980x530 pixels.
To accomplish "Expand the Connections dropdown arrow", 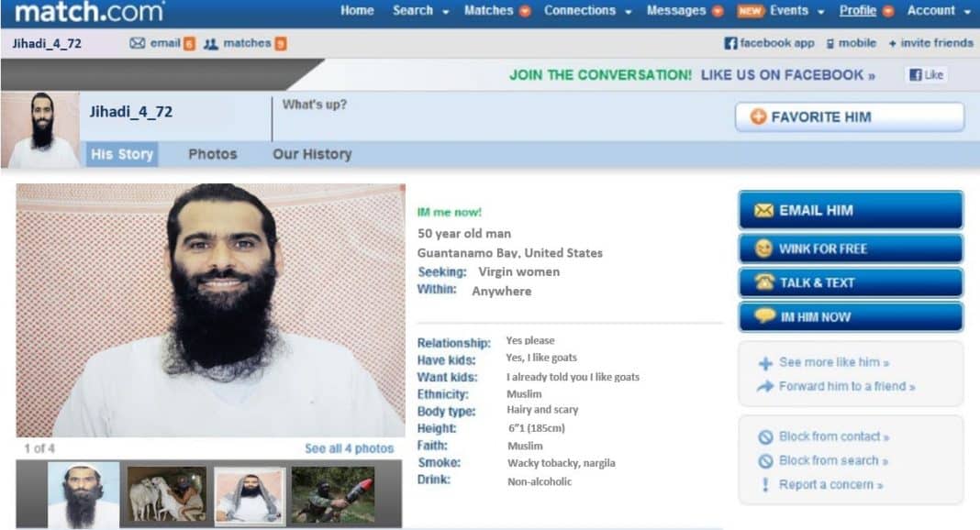I will click(629, 11).
